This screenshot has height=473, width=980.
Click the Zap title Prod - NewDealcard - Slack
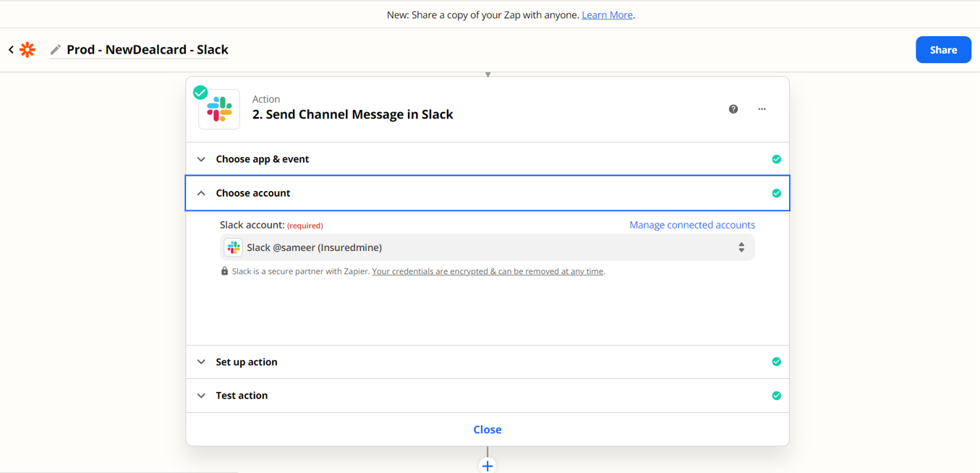click(148, 50)
